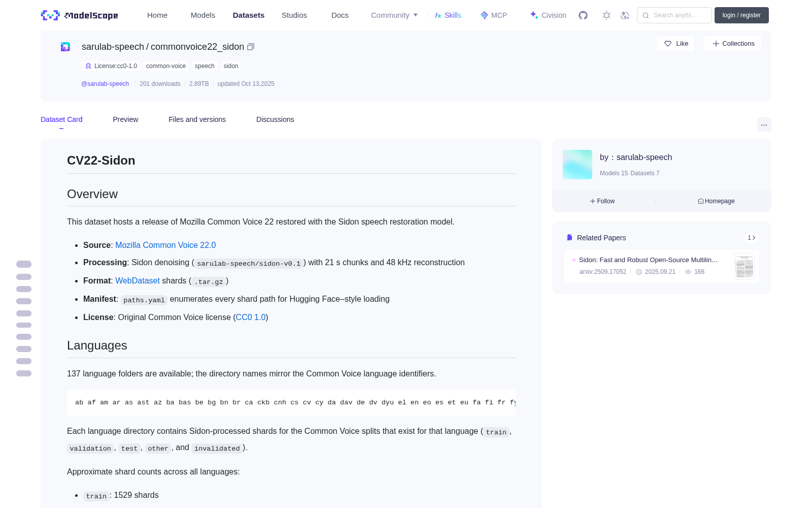Open @sarulab-speech profile link
The width and height of the screenshot is (812, 508).
point(105,84)
